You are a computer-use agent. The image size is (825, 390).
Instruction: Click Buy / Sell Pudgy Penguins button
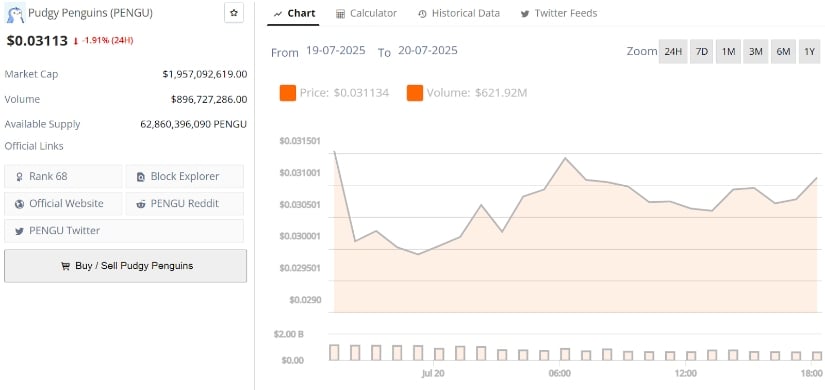point(125,266)
